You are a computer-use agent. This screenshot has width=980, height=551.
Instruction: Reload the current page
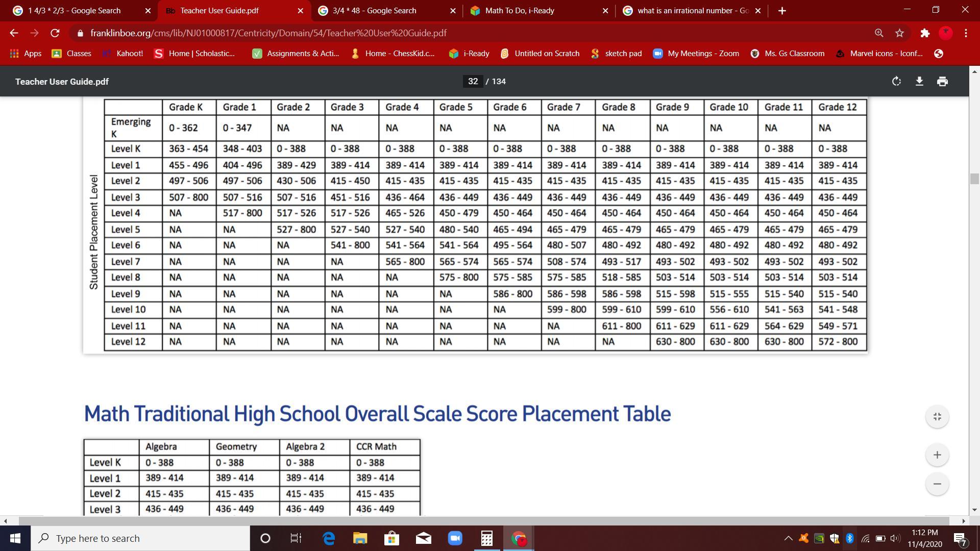click(55, 33)
